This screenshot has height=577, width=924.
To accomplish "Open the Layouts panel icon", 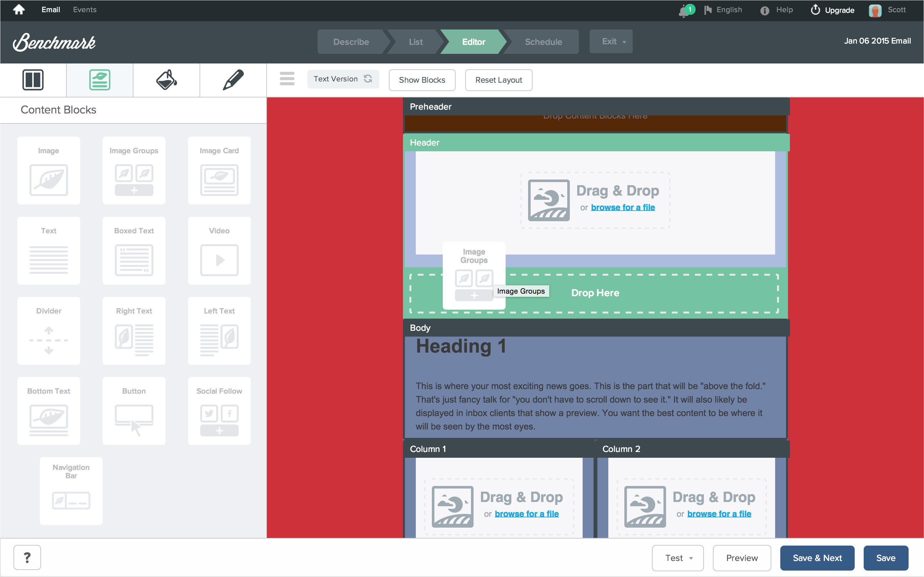I will pos(33,80).
